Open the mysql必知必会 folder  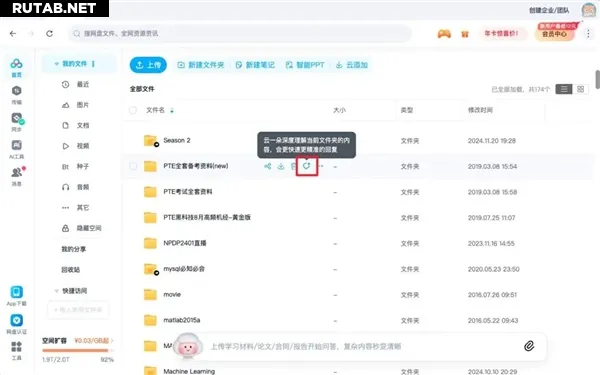(x=184, y=269)
